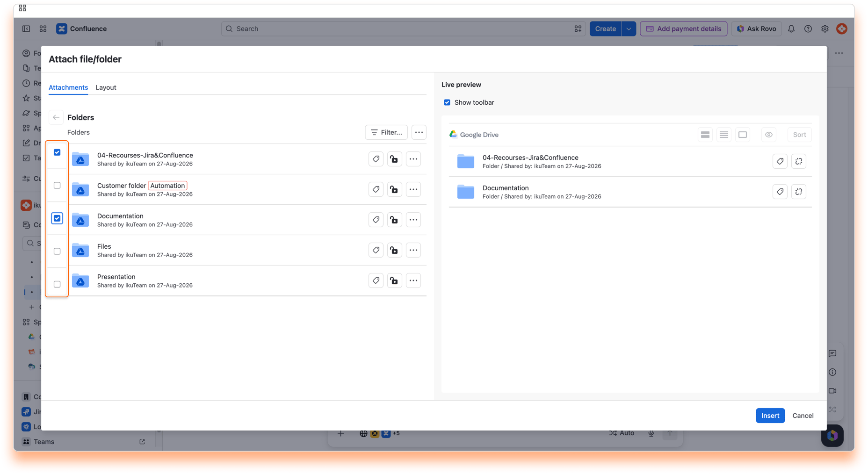Toggle the eye visibility icon in preview toolbar
The height and width of the screenshot is (474, 868).
point(769,135)
